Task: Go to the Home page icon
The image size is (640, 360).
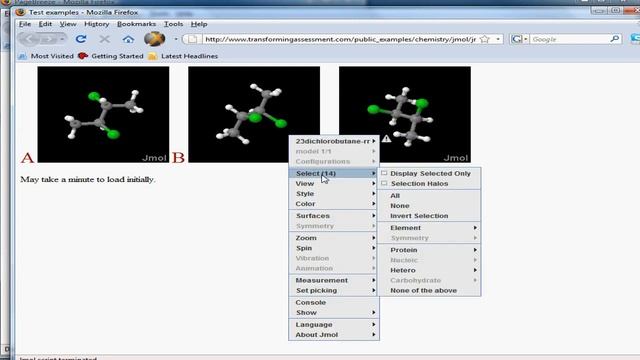Action: click(128, 39)
